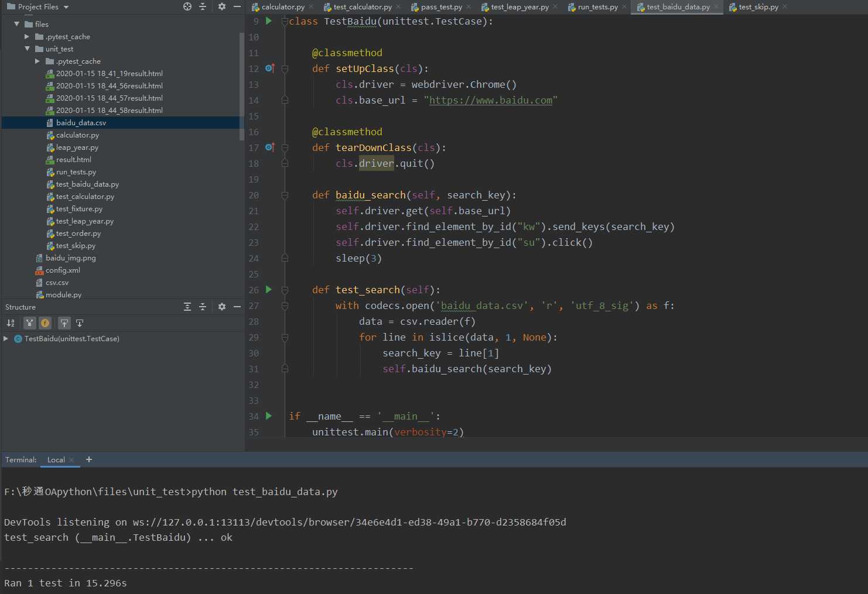Expand all nodes in the Structure panel
This screenshot has width=868, height=594.
coord(187,307)
